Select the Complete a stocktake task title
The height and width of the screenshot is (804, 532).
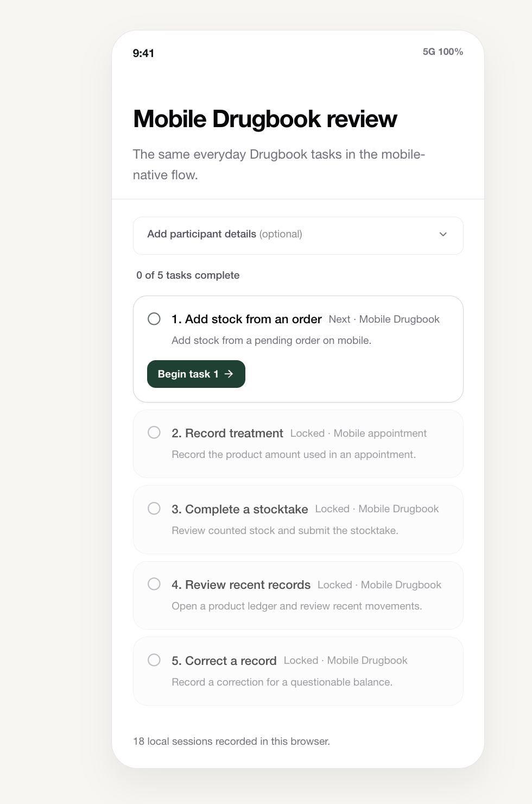[239, 509]
